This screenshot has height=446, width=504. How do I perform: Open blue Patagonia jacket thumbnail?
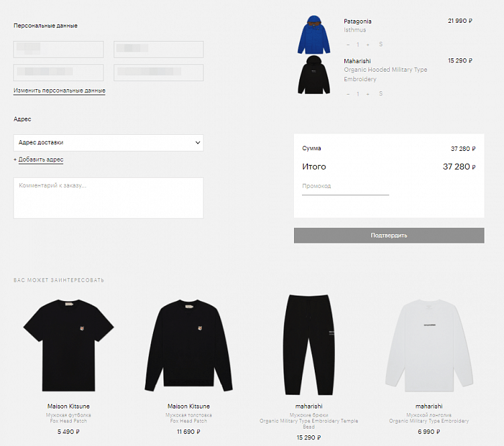(x=313, y=34)
